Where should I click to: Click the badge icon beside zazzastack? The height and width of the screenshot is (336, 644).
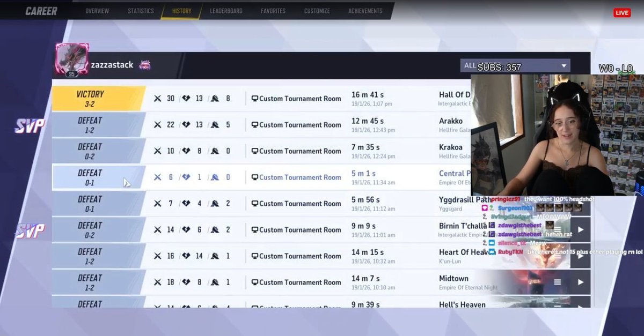(x=145, y=65)
